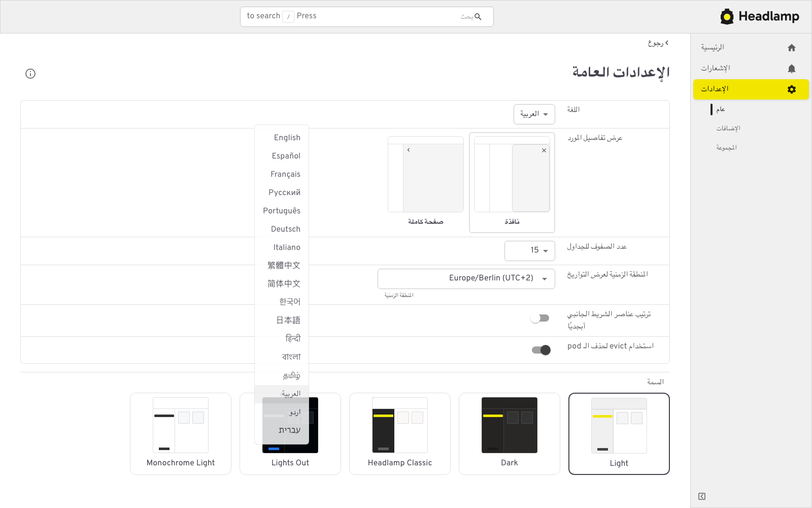Select the Dark theme card
Viewport: 812px width, 508px height.
click(x=510, y=434)
